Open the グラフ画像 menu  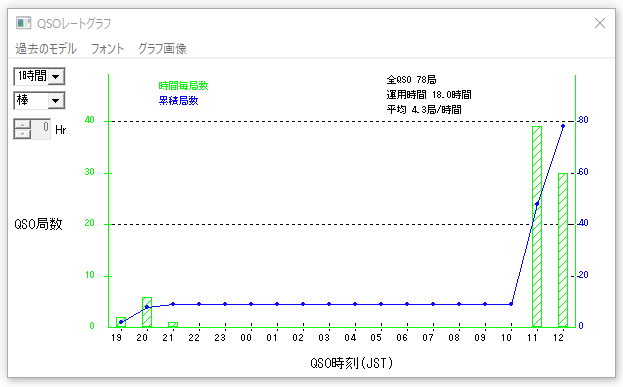pos(162,48)
